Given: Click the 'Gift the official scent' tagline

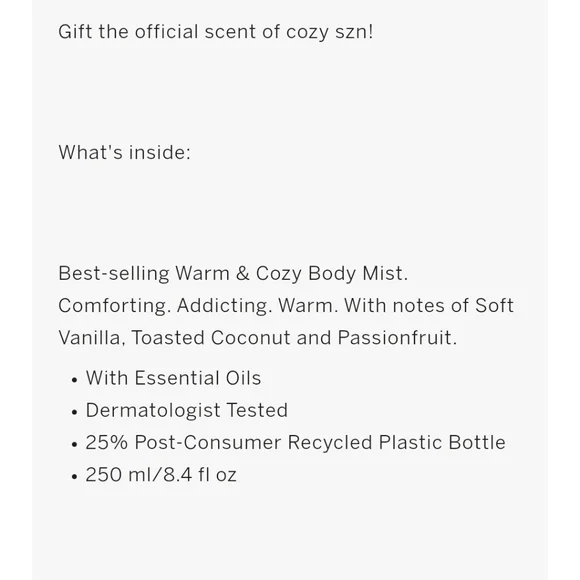Looking at the screenshot, I should pyautogui.click(x=216, y=32).
